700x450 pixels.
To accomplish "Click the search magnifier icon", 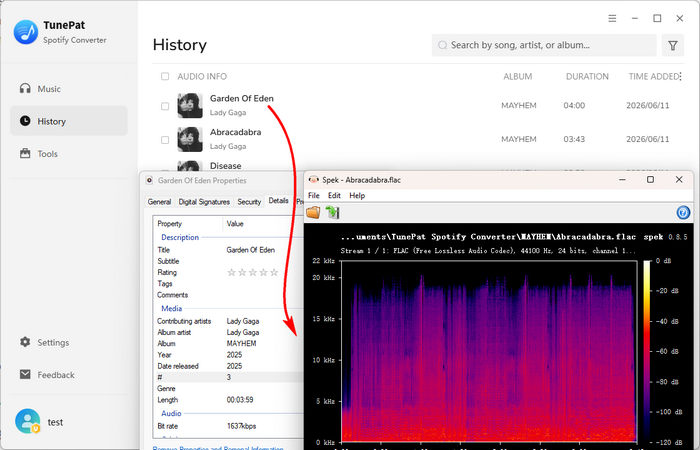I will (x=442, y=45).
